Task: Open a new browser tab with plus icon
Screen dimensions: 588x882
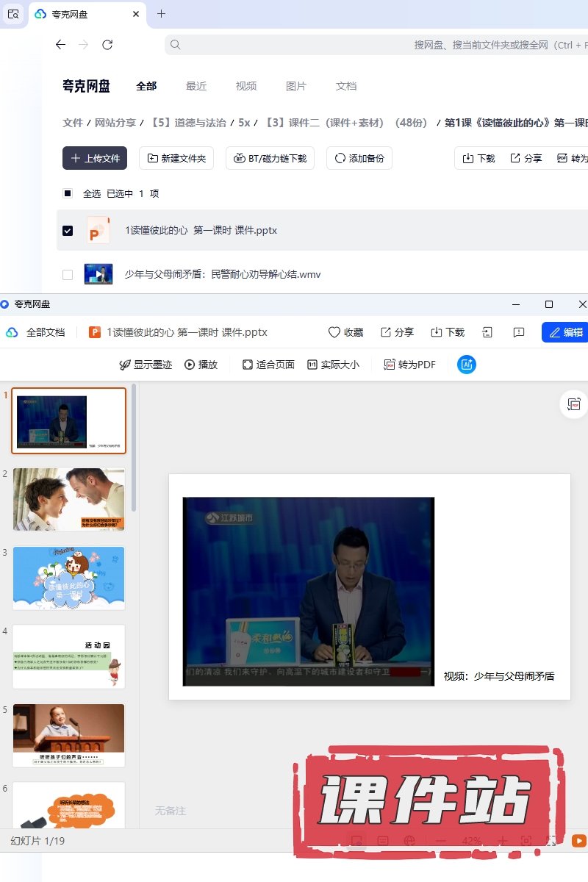Action: click(162, 14)
